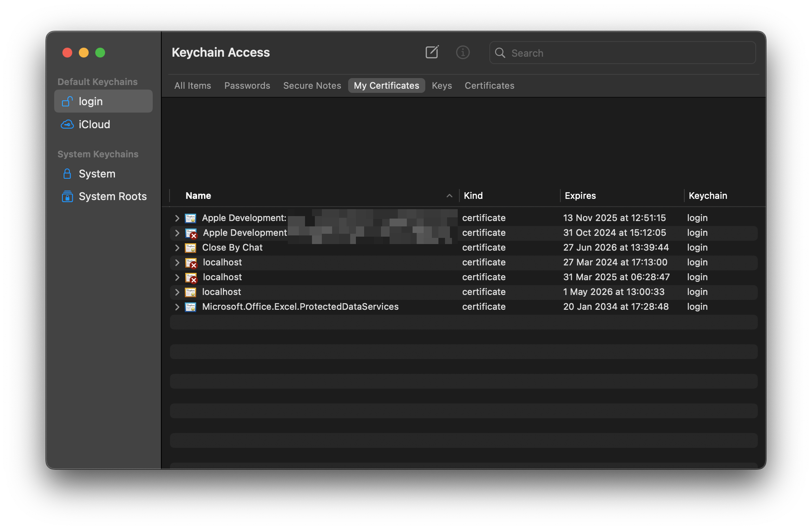Expand Microsoft.Office.Excel.ProtectedDataServices entry
The height and width of the screenshot is (530, 812).
(177, 306)
